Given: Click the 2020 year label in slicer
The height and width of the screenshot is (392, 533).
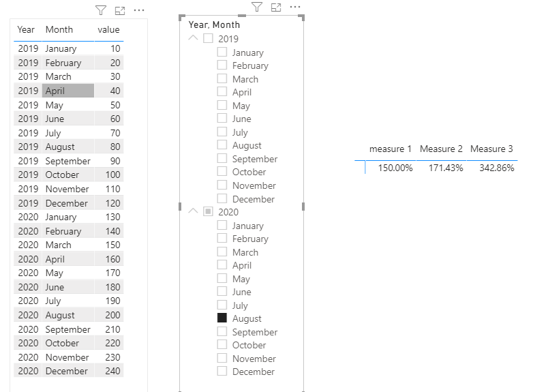Looking at the screenshot, I should (228, 212).
